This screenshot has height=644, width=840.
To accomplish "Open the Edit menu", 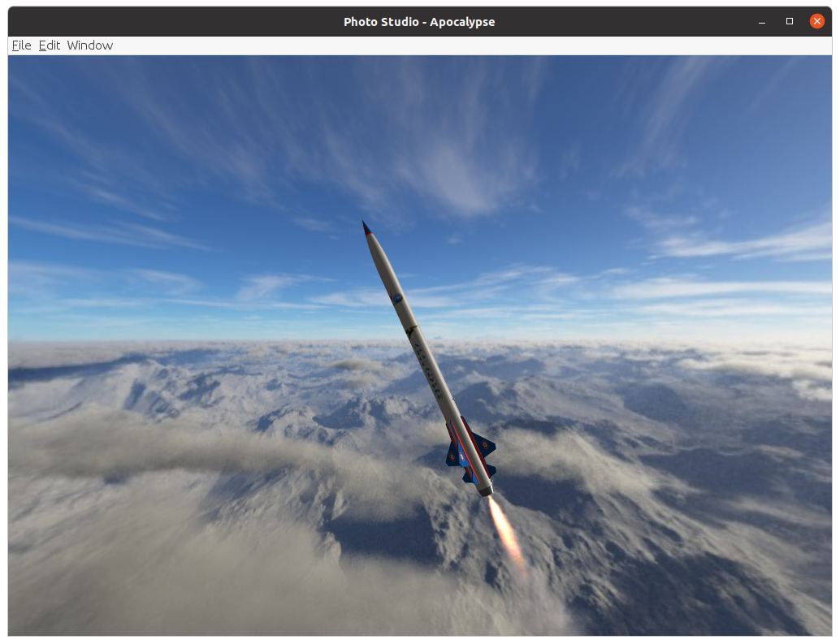I will click(x=49, y=45).
